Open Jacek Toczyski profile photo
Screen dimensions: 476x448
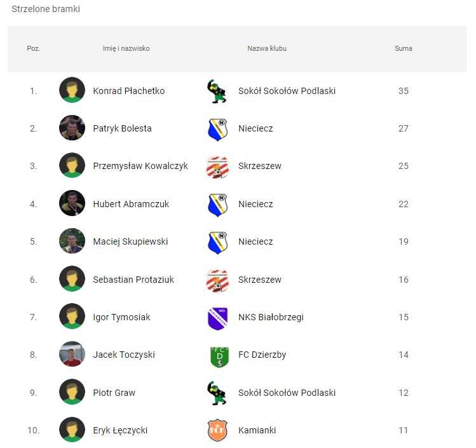72,354
